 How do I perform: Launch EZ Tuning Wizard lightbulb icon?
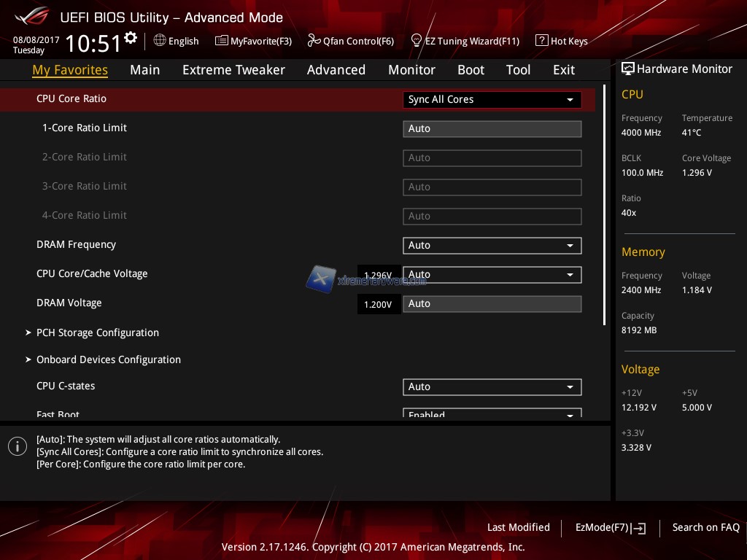(x=417, y=40)
